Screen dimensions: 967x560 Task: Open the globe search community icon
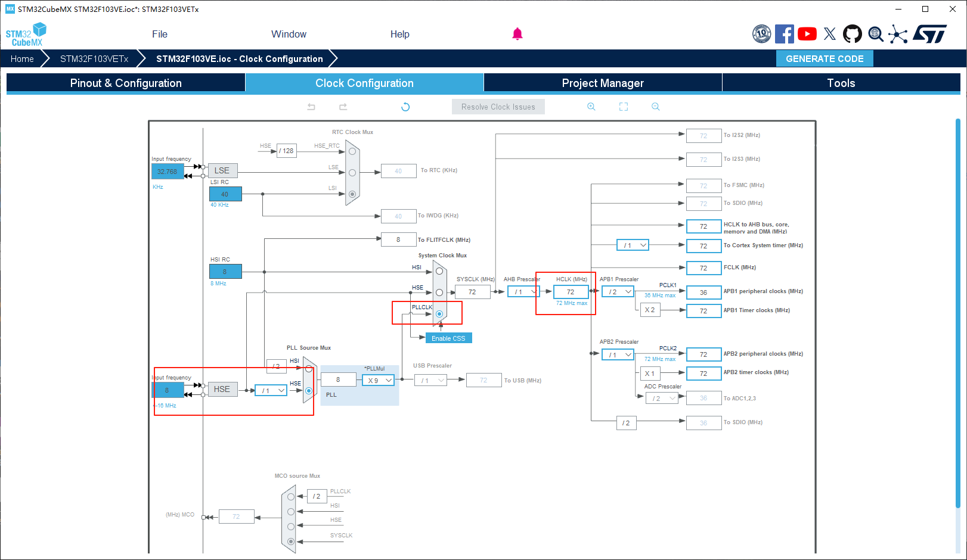876,34
